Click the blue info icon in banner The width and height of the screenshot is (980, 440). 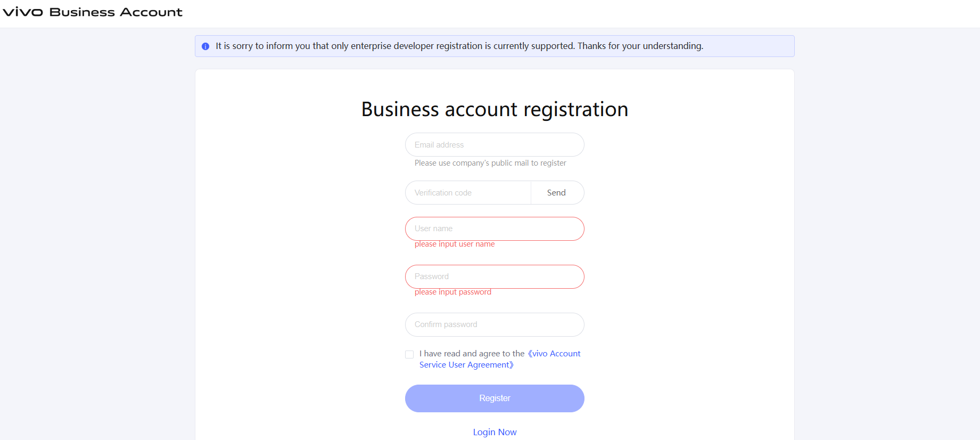click(205, 46)
